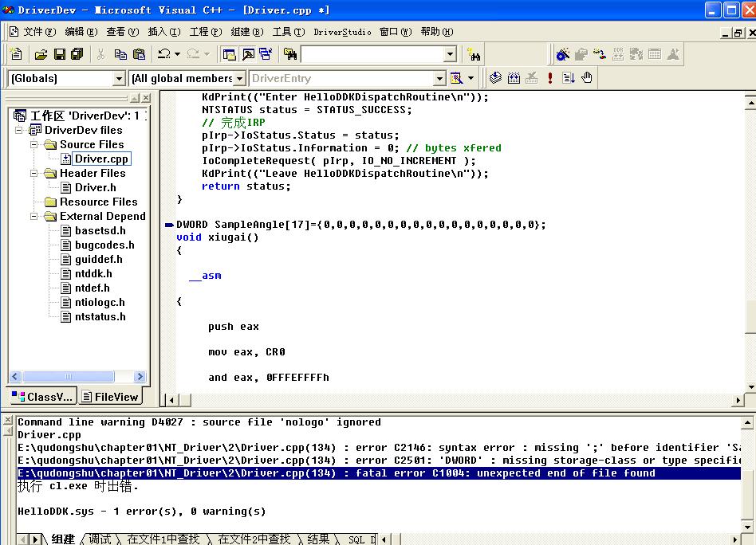Screen dimensions: 756x545
Task: Open the 编辑(E) menu
Action: tap(81, 32)
